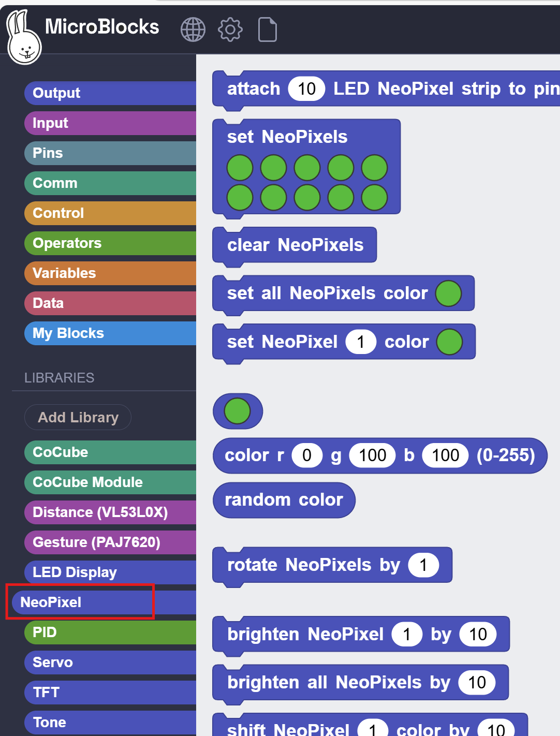Open the file document menu
This screenshot has width=560, height=736.
tap(268, 30)
